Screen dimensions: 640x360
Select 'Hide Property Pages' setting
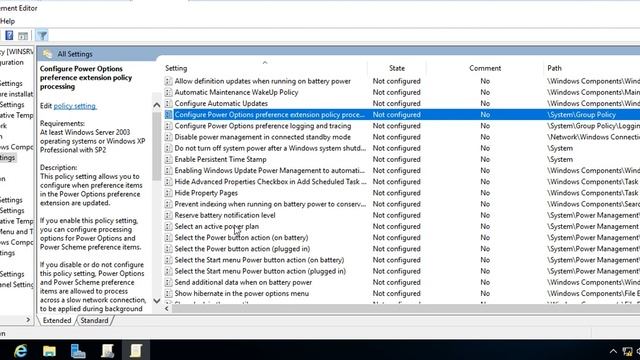[x=206, y=193]
